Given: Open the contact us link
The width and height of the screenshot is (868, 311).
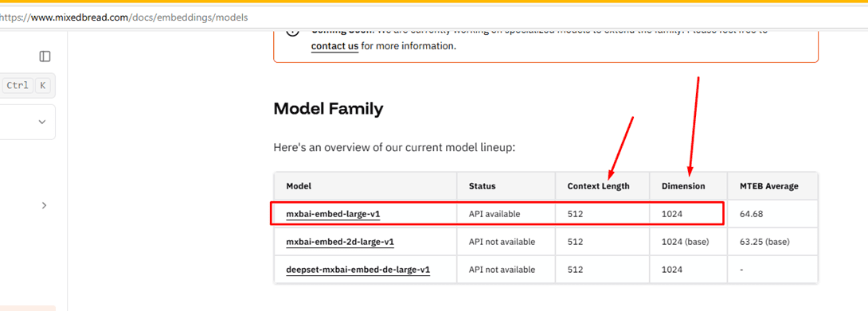Looking at the screenshot, I should click(335, 46).
